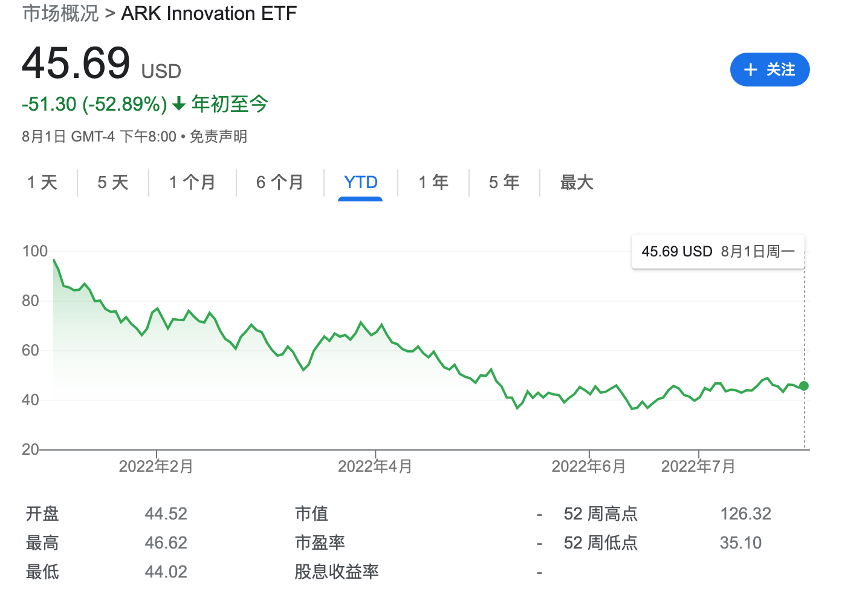
Task: Click the 2022年4月 axis label
Action: coord(375,466)
